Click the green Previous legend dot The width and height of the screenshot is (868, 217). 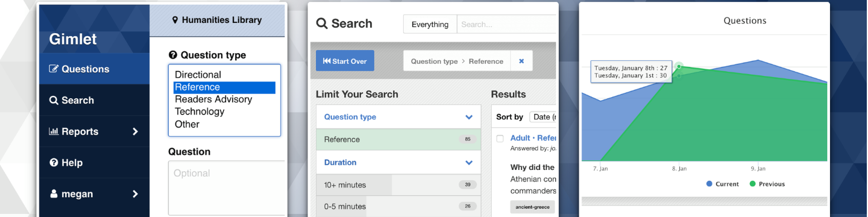click(753, 184)
